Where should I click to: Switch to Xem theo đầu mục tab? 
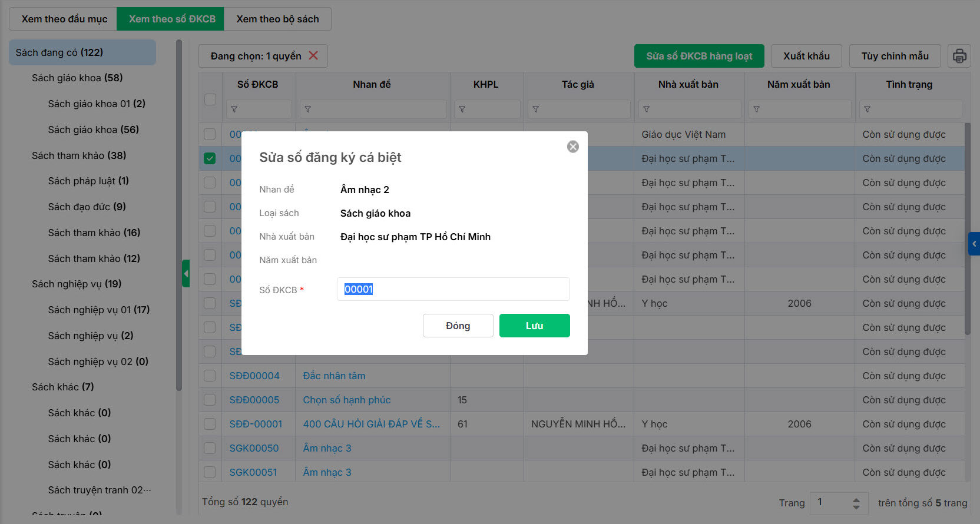64,19
